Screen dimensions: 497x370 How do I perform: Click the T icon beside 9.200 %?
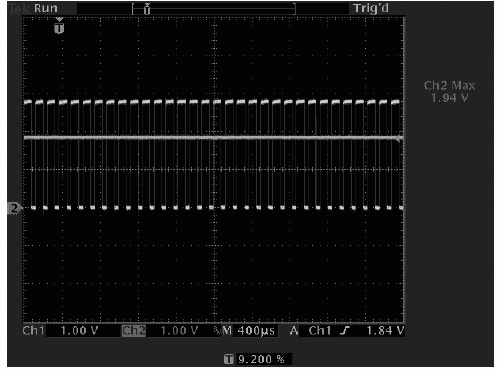click(229, 359)
